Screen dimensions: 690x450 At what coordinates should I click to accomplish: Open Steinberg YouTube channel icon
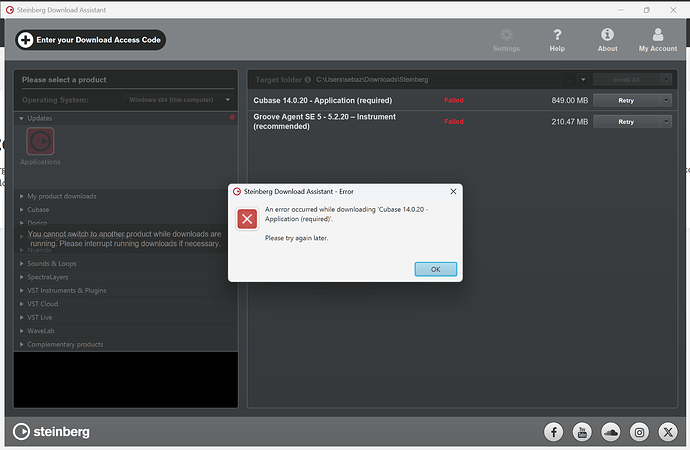pyautogui.click(x=582, y=432)
